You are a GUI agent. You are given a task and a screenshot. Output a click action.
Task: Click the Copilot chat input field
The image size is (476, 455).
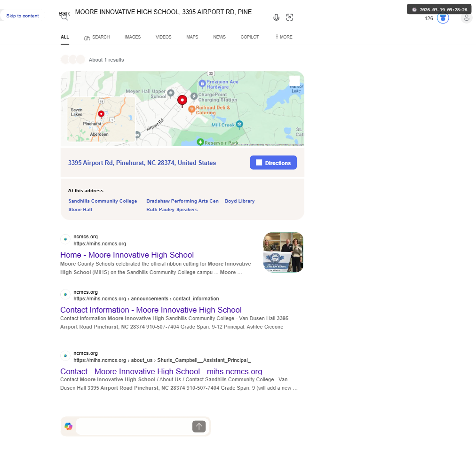tap(134, 426)
